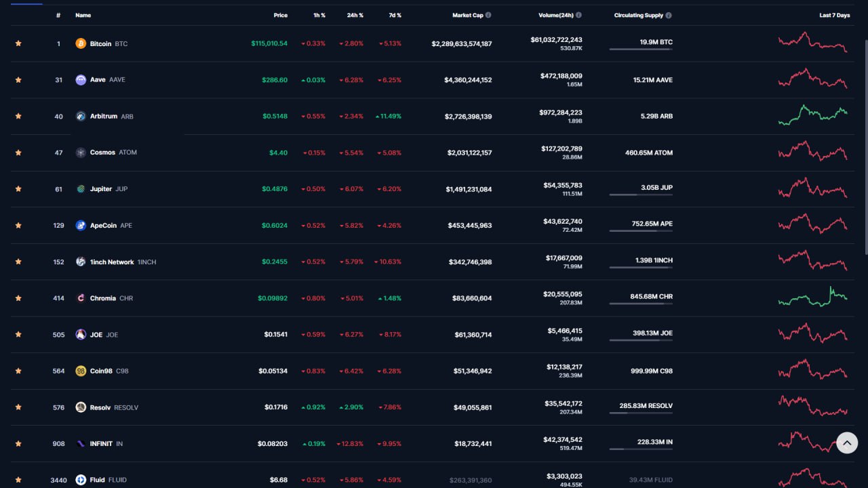868x488 pixels.
Task: Toggle the favorite star for INFINIT
Action: coord(18,444)
